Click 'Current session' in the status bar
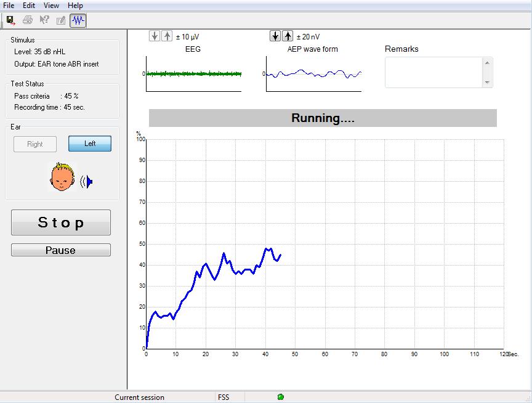Screen dimensions: 532x403 pos(139,397)
